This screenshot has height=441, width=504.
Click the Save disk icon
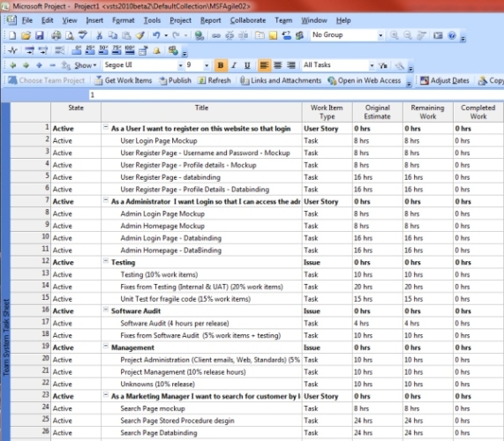(x=39, y=35)
